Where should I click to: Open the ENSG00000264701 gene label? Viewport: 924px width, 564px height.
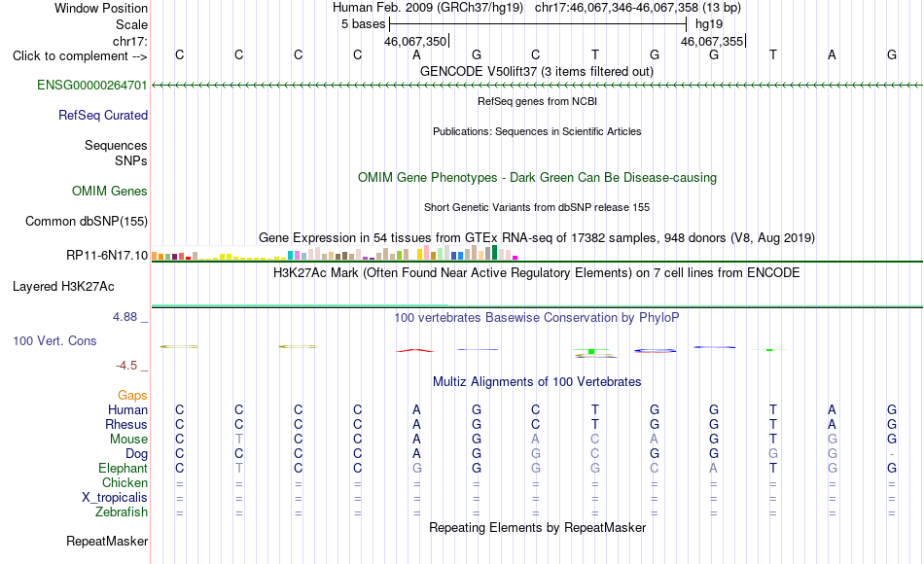pos(92,85)
